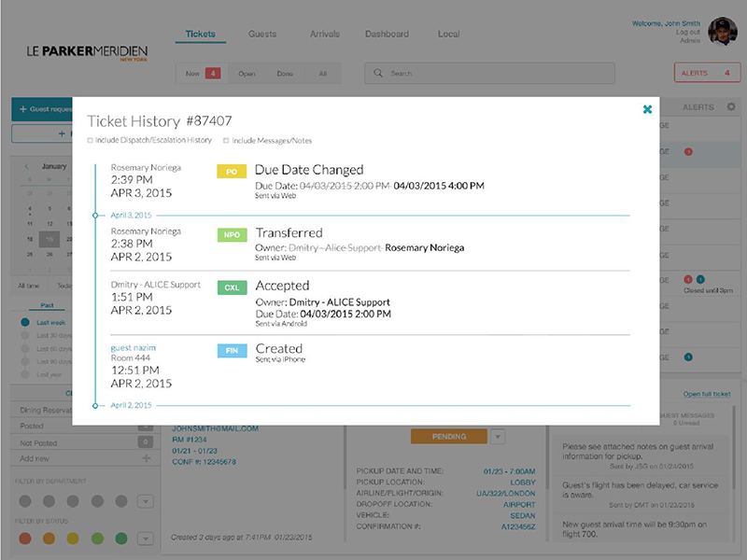This screenshot has width=747, height=560.
Task: Open the Filter by Department dropdown
Action: click(144, 501)
